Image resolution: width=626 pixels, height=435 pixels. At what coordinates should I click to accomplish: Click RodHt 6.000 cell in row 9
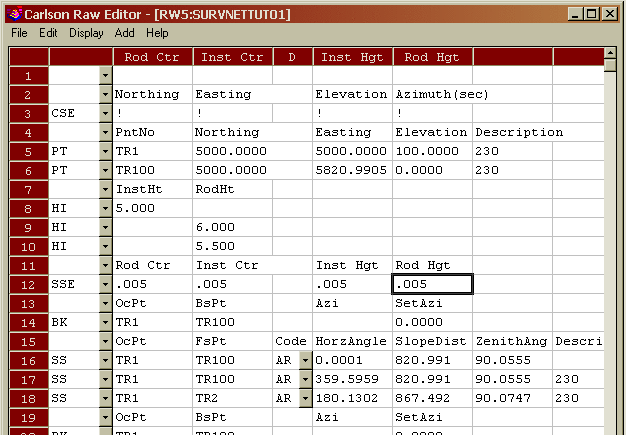tap(232, 227)
